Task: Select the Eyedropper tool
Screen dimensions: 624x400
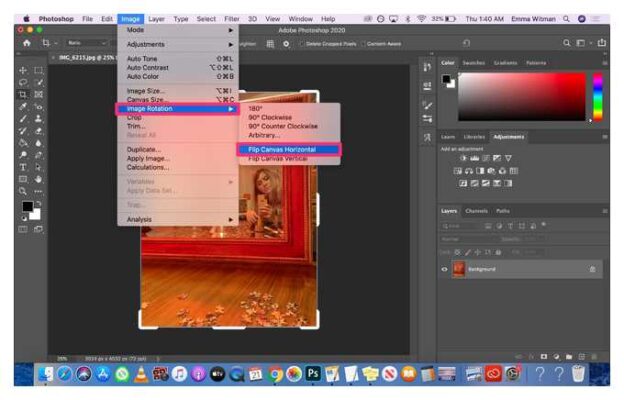Action: (x=23, y=107)
